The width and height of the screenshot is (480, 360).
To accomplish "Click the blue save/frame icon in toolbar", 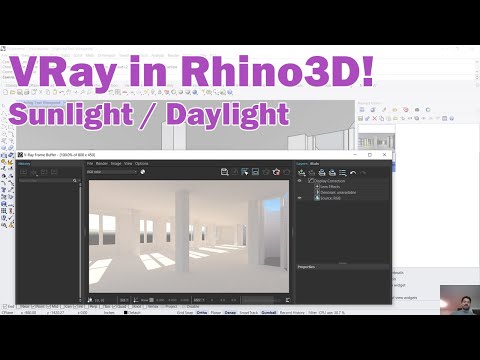I will pyautogui.click(x=255, y=172).
